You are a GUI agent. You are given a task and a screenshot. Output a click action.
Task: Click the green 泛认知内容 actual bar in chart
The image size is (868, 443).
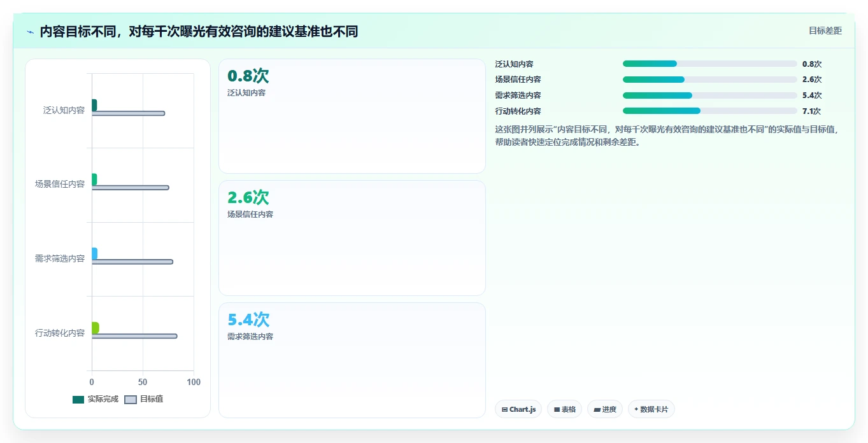pyautogui.click(x=94, y=105)
